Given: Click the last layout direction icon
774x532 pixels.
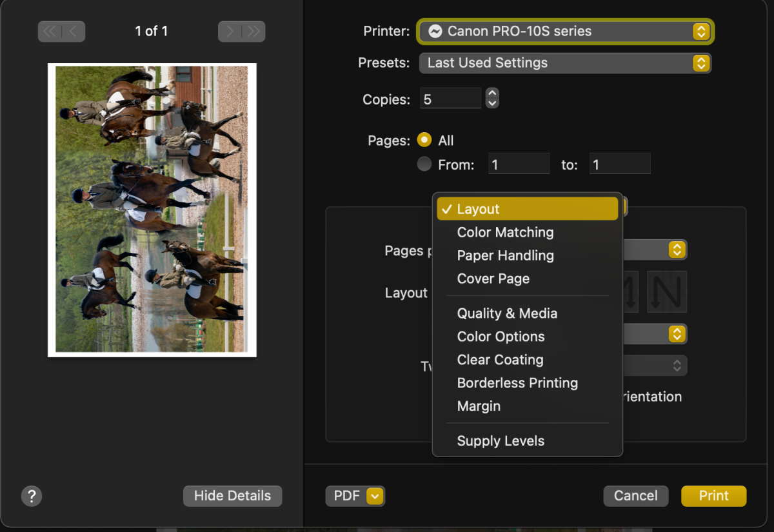Looking at the screenshot, I should point(667,292).
